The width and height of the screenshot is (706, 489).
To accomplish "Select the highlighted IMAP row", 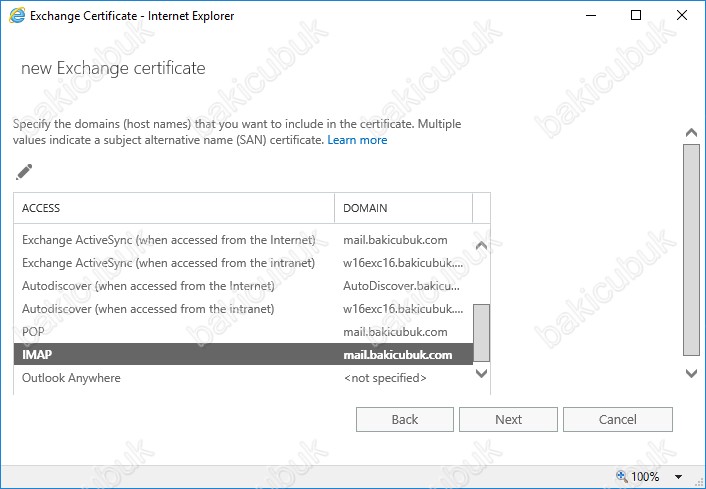I will (x=243, y=354).
